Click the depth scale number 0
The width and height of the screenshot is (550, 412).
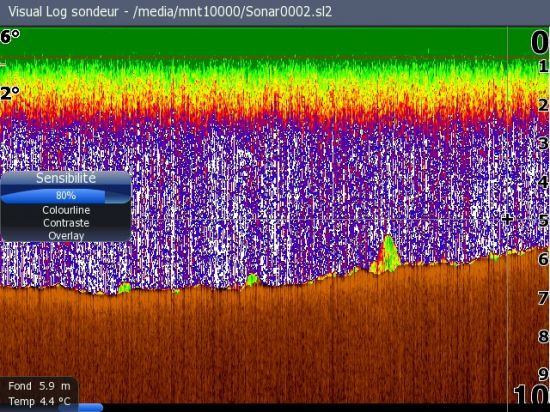click(x=539, y=42)
